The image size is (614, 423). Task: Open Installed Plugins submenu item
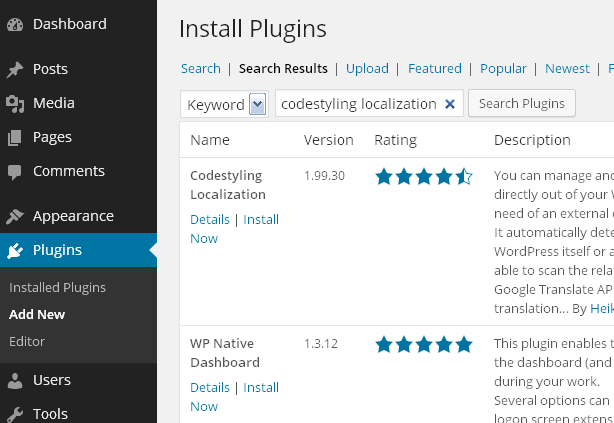click(x=57, y=287)
